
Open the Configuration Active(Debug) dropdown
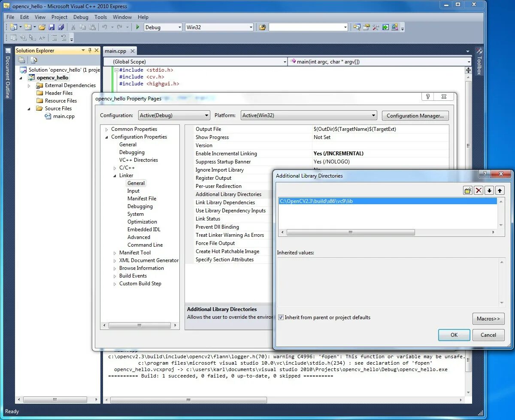pos(174,115)
